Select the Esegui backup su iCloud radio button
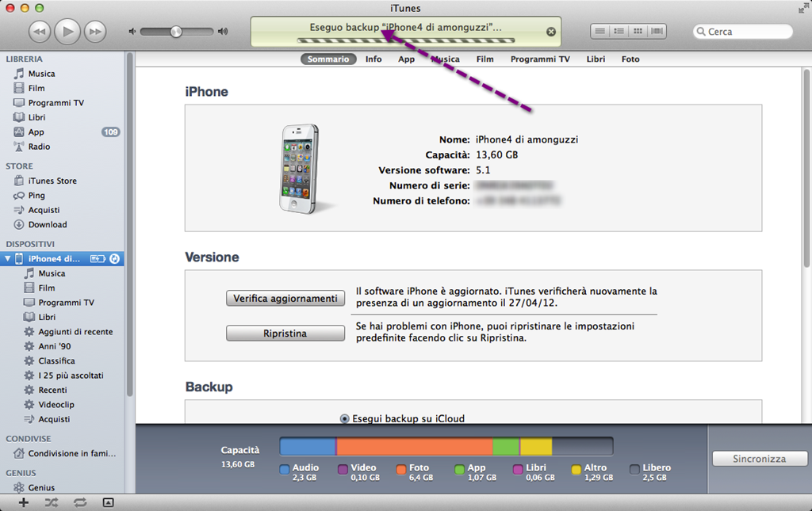812x511 pixels. click(x=344, y=418)
